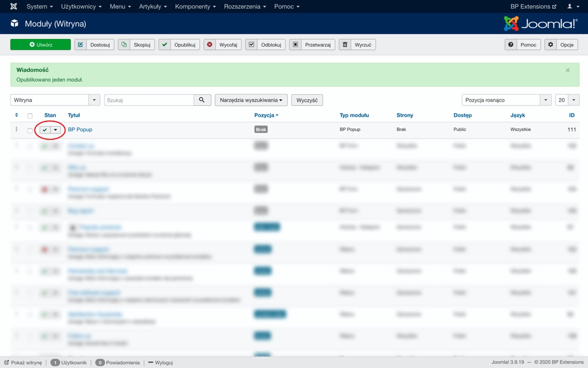Expand Narzędzia wyszukiwania search tools
This screenshot has width=588, height=368.
251,100
